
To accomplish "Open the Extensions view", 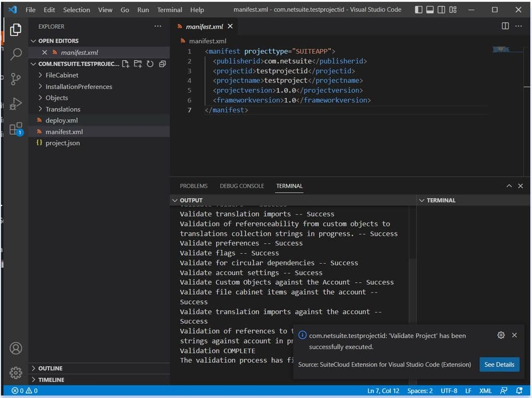I will (x=16, y=129).
